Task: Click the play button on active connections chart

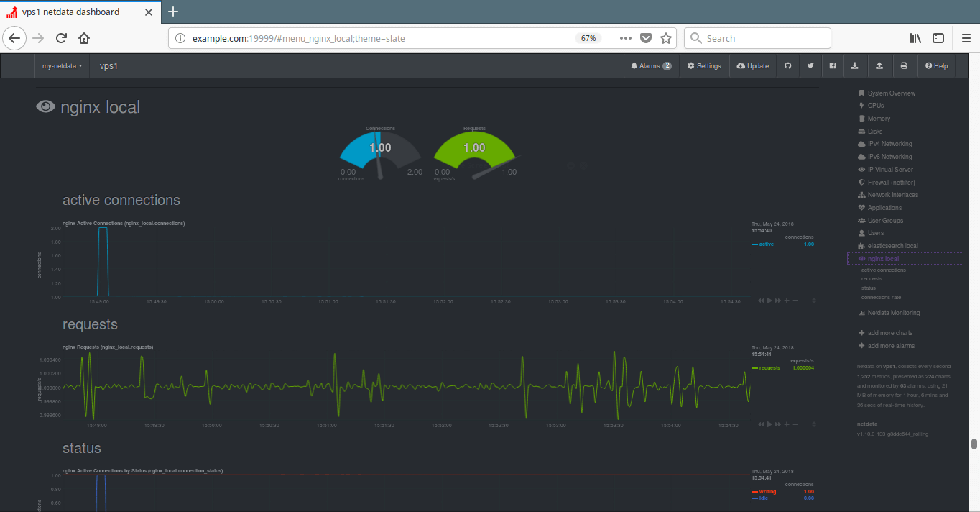Action: [769, 301]
